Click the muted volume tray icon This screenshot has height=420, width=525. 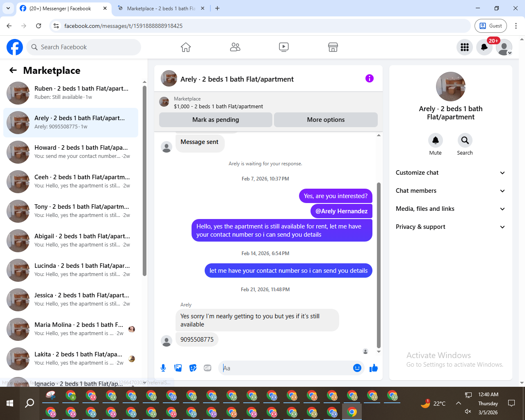click(x=468, y=411)
